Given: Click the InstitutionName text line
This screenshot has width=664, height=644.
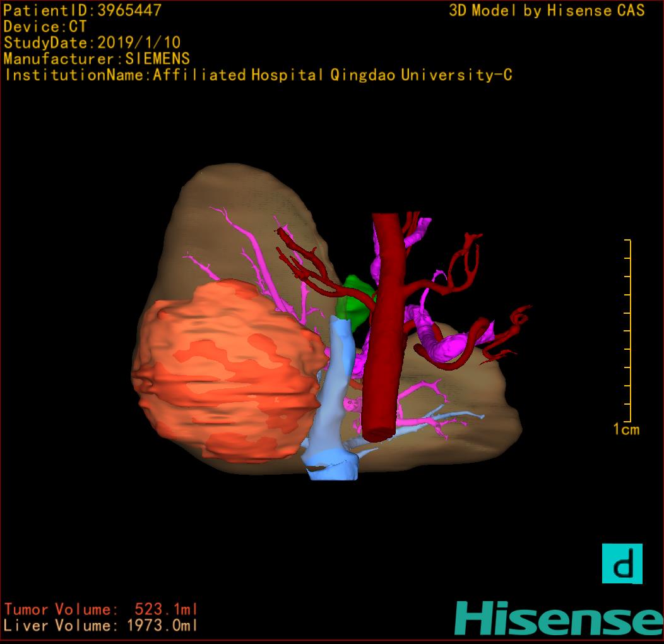Looking at the screenshot, I should 258,75.
